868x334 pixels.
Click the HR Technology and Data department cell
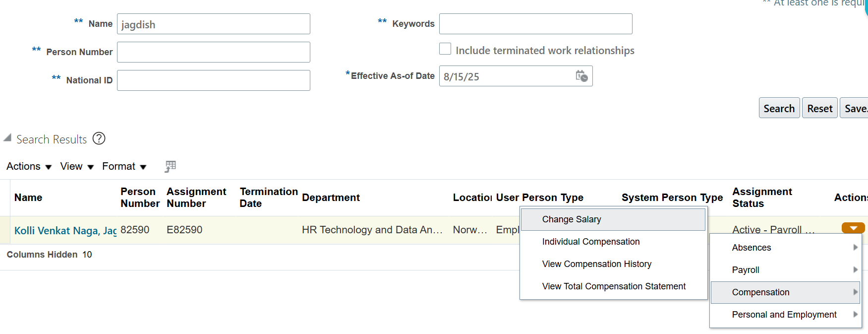(372, 230)
